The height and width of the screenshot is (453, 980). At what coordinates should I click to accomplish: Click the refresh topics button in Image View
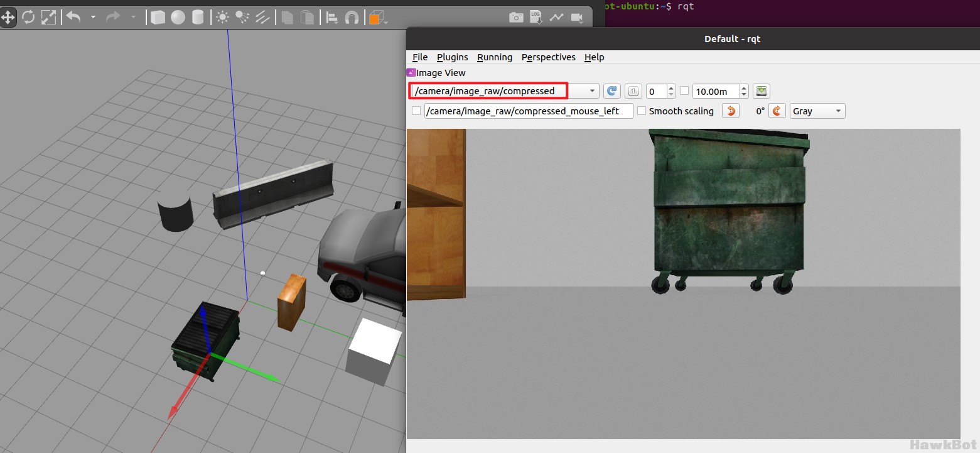click(x=612, y=91)
